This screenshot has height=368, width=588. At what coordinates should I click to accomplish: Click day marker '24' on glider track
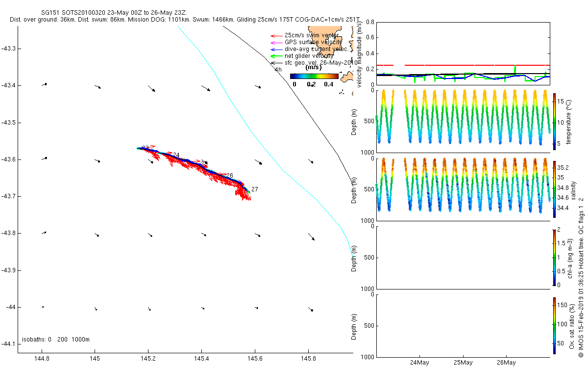pos(176,155)
